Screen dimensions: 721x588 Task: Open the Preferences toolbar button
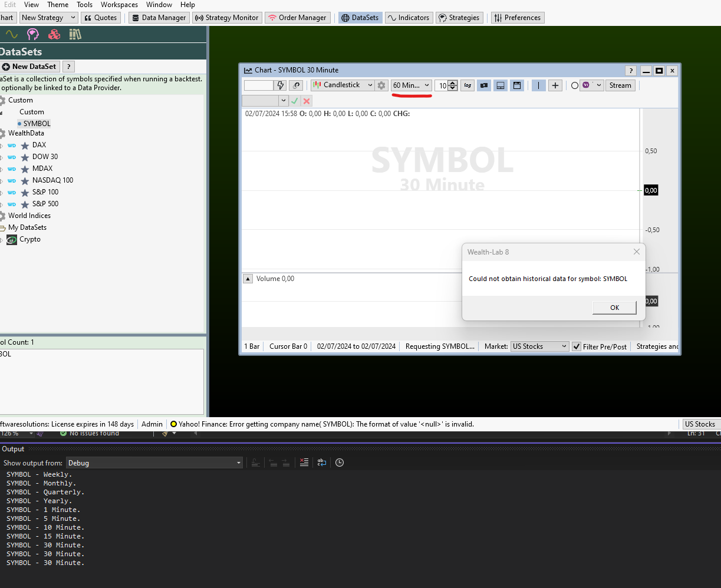pos(518,18)
